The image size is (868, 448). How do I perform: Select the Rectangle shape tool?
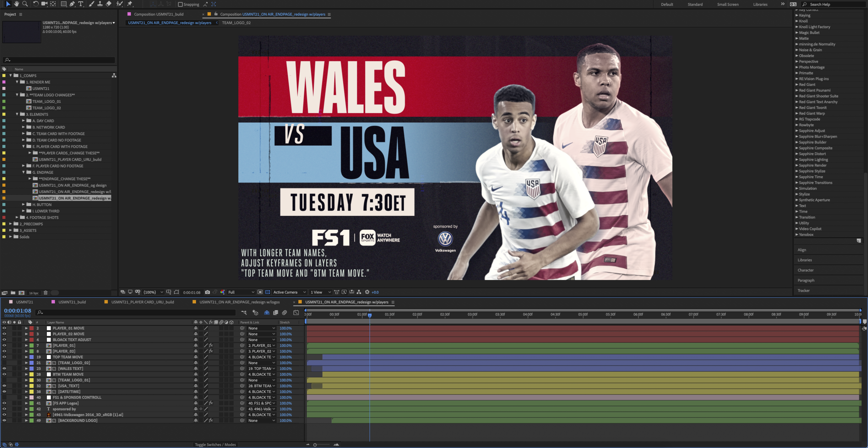pos(64,4)
